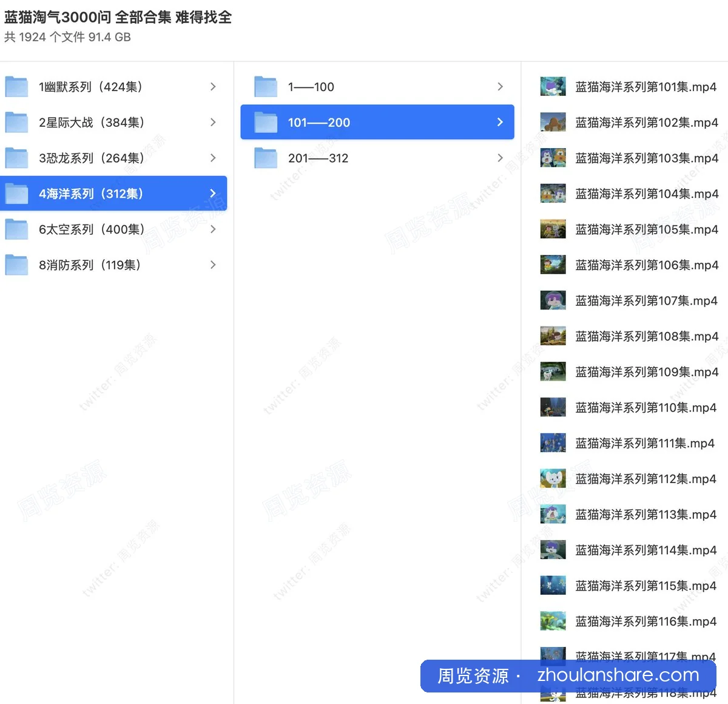The height and width of the screenshot is (704, 728).
Task: Select file name 蓝猫海洋系列第116集.mp4
Action: 646,621
